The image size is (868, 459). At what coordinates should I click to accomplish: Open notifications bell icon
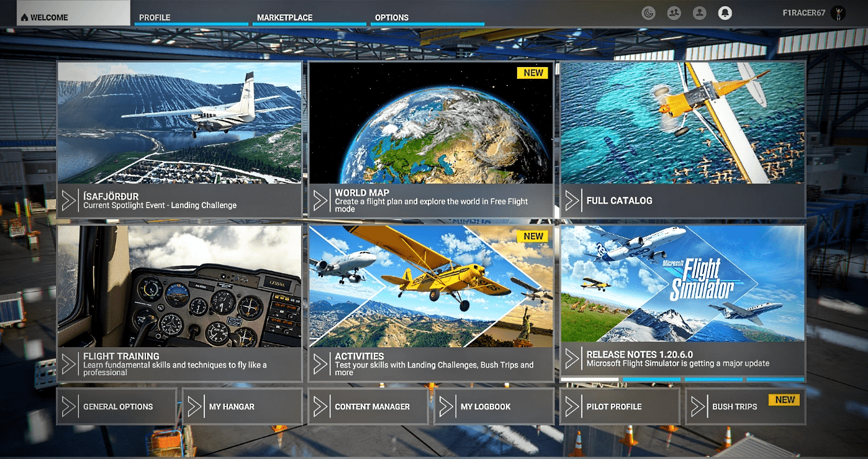click(725, 13)
